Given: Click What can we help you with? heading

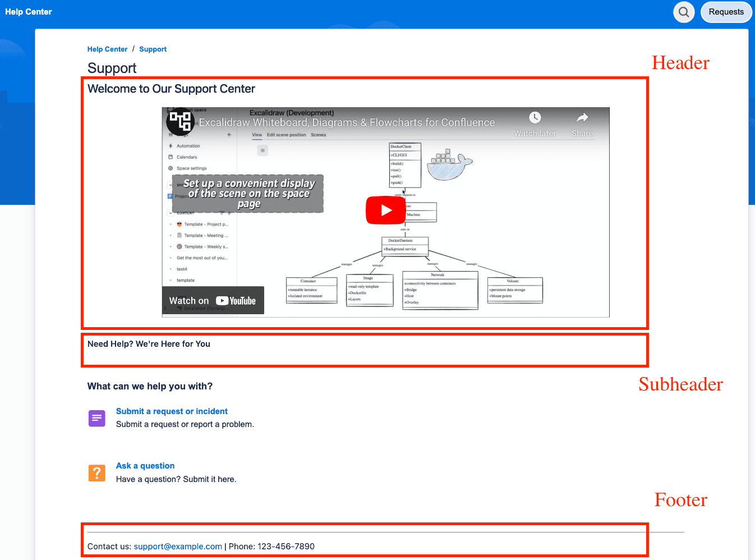Looking at the screenshot, I should click(x=150, y=386).
